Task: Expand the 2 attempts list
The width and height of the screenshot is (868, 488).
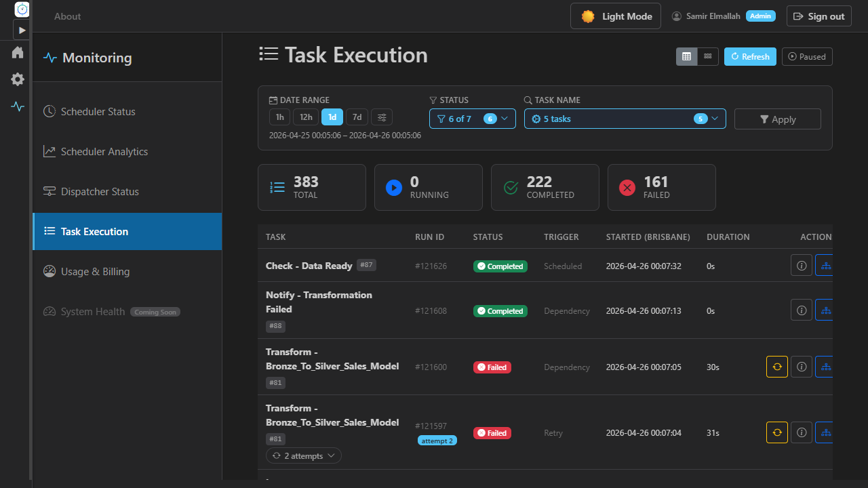Action: pyautogui.click(x=304, y=455)
